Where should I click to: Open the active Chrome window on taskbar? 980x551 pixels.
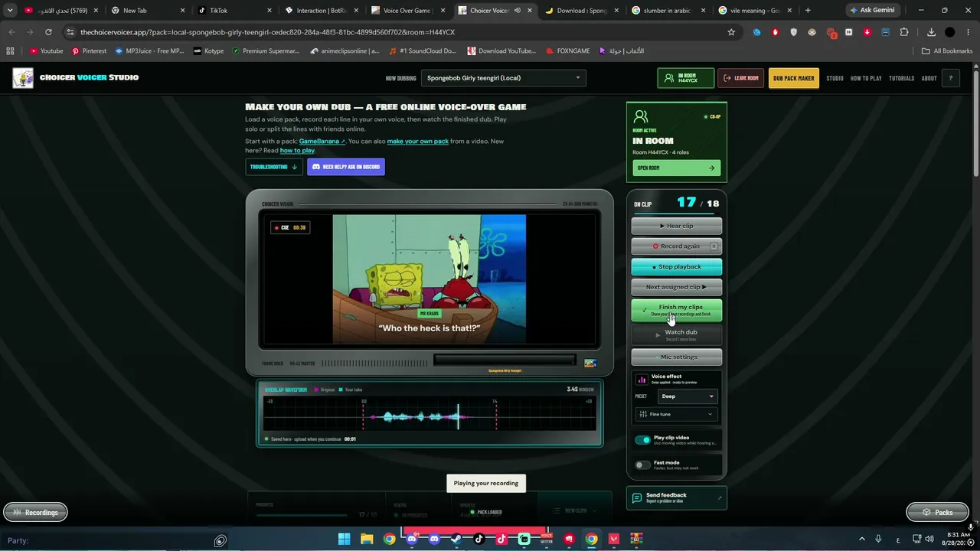591,539
